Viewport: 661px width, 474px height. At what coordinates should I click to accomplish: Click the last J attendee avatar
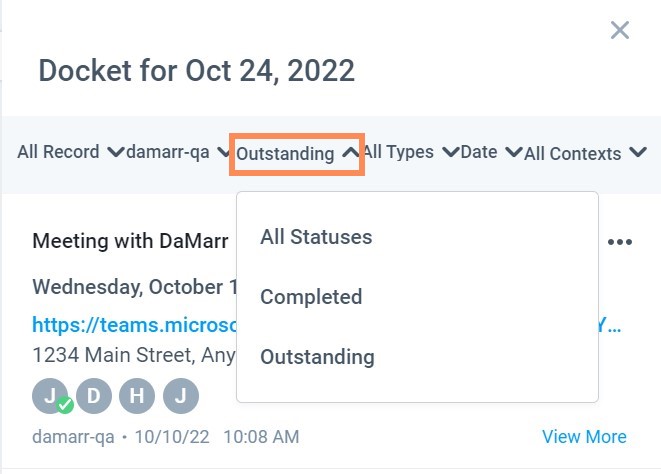click(x=181, y=396)
